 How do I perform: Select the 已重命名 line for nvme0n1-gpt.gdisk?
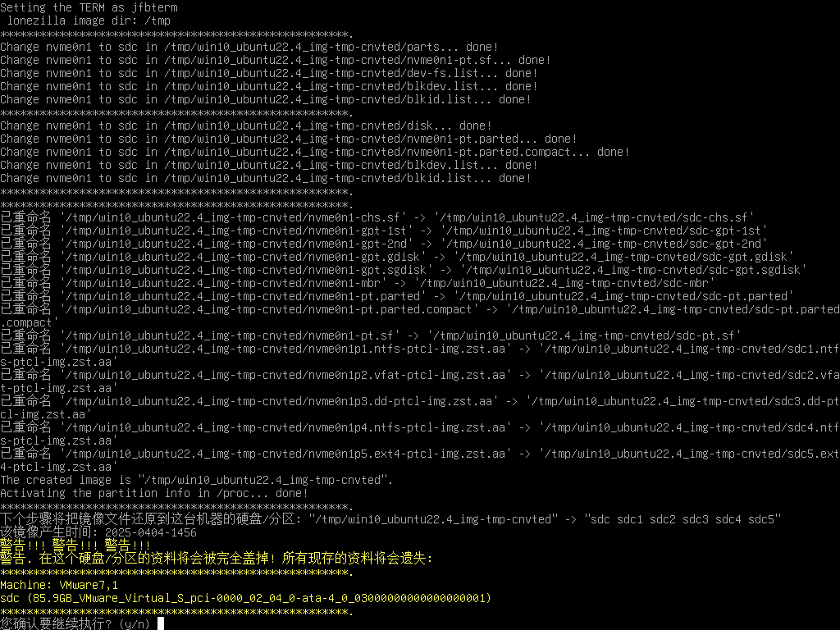(x=397, y=257)
